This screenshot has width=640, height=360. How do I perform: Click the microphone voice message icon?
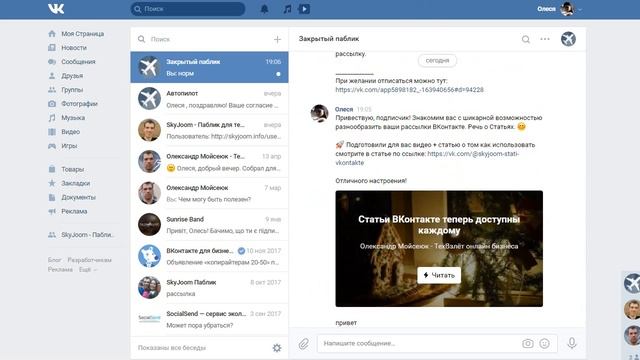pos(572,343)
